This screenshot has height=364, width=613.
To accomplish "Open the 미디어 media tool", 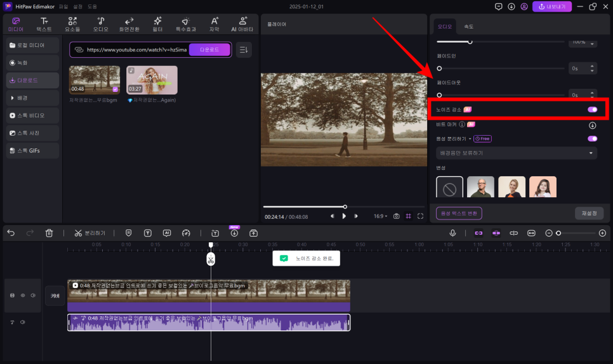I will (16, 24).
